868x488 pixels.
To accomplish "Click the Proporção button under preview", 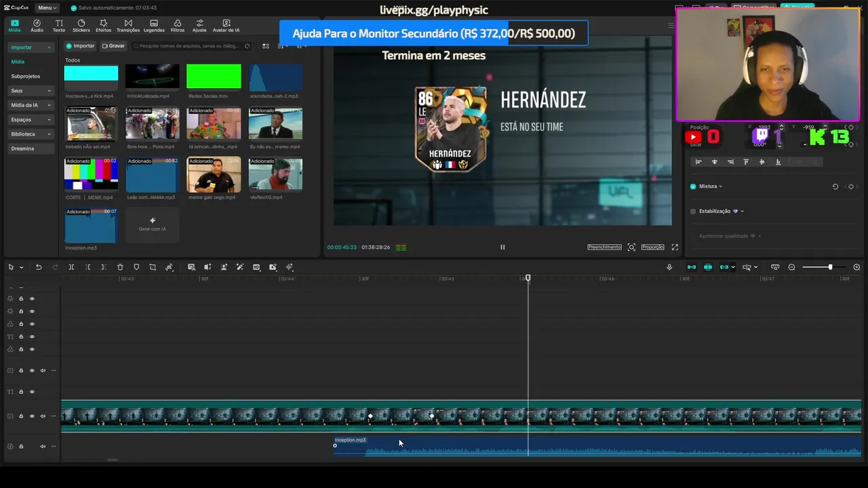I will pyautogui.click(x=652, y=247).
